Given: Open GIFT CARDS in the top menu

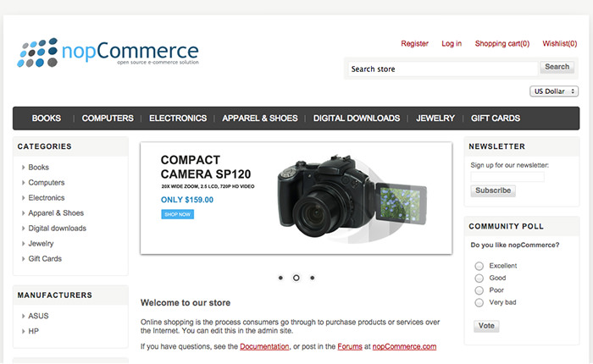Looking at the screenshot, I should (496, 119).
